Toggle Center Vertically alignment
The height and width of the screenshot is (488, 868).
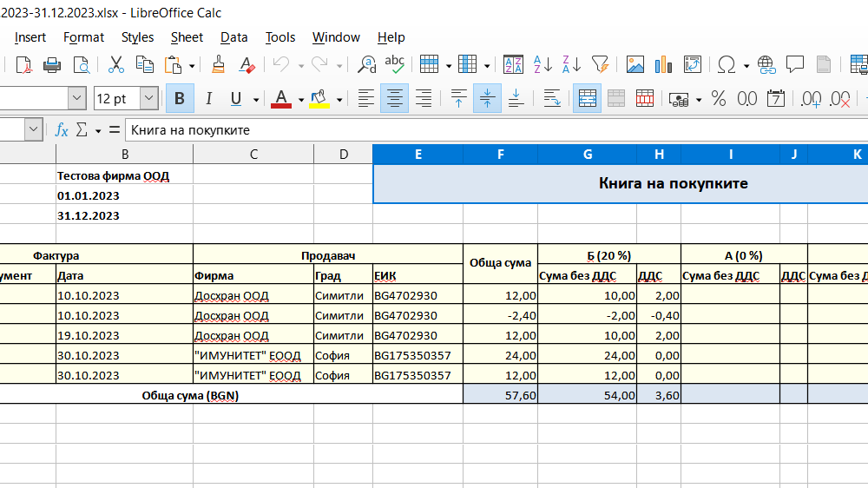click(x=487, y=99)
